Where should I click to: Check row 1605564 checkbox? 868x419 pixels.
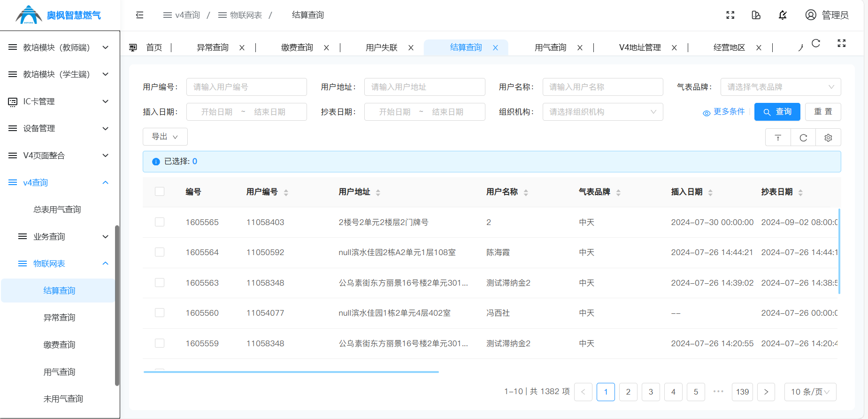coord(160,252)
